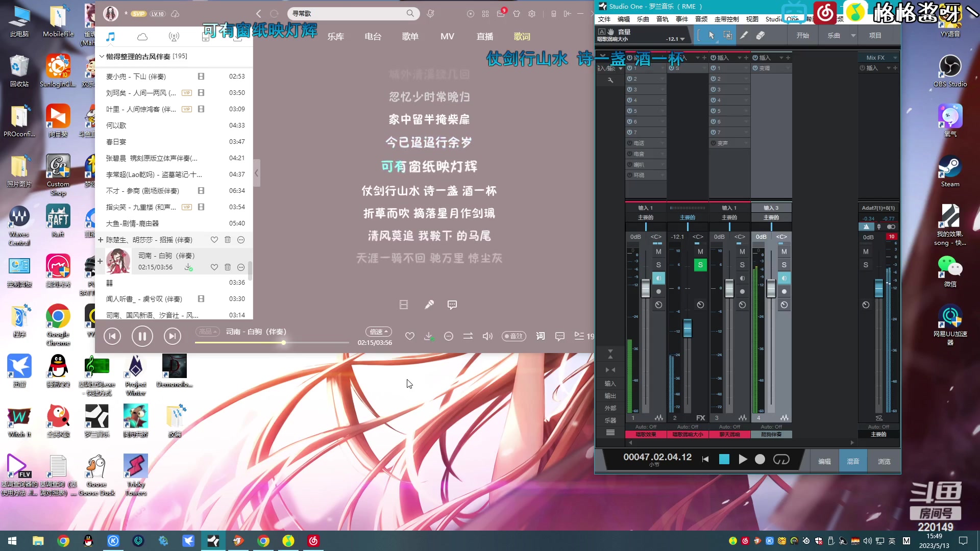Switch to the 乐库 tab
Viewport: 980px width, 551px height.
pos(336,37)
